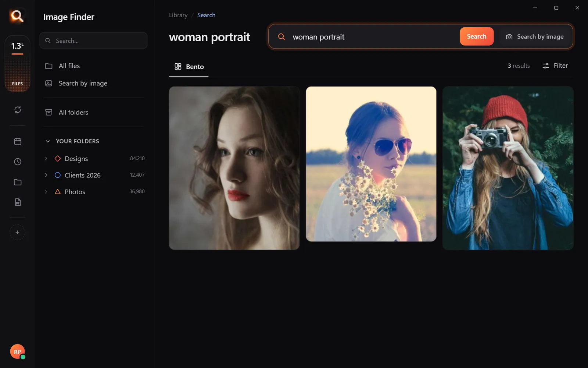Go to Library breadcrumb

[x=178, y=15]
